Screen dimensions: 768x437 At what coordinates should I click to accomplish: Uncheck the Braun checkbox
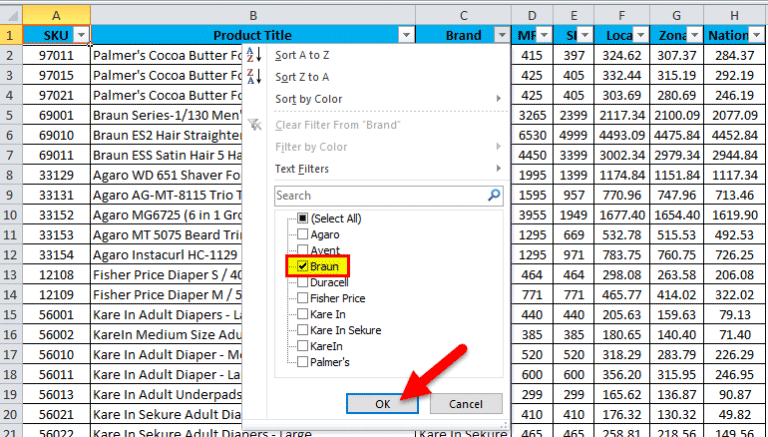point(303,267)
